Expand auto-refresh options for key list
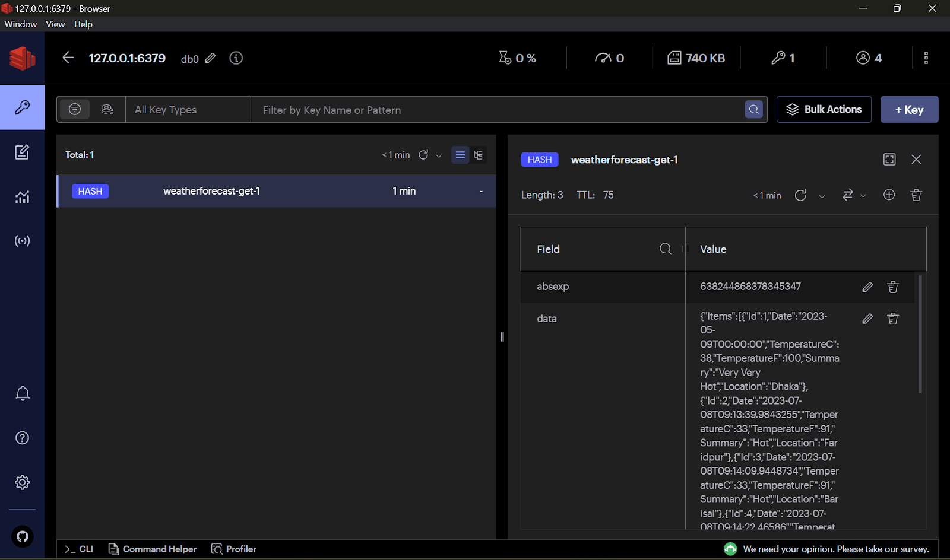 click(x=439, y=155)
